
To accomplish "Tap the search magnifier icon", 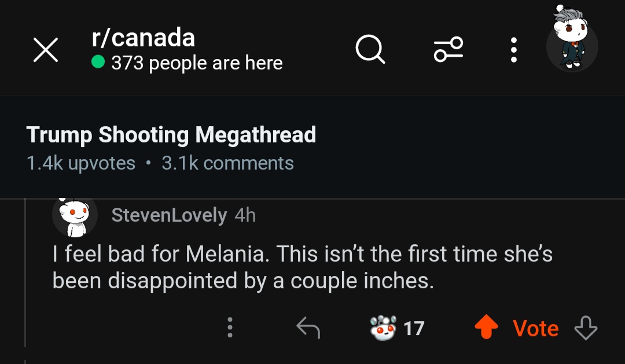I will (370, 50).
